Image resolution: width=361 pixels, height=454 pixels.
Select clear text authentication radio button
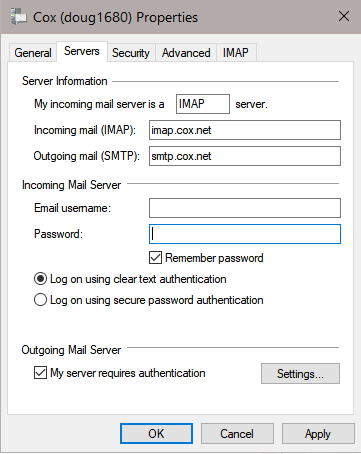(40, 279)
